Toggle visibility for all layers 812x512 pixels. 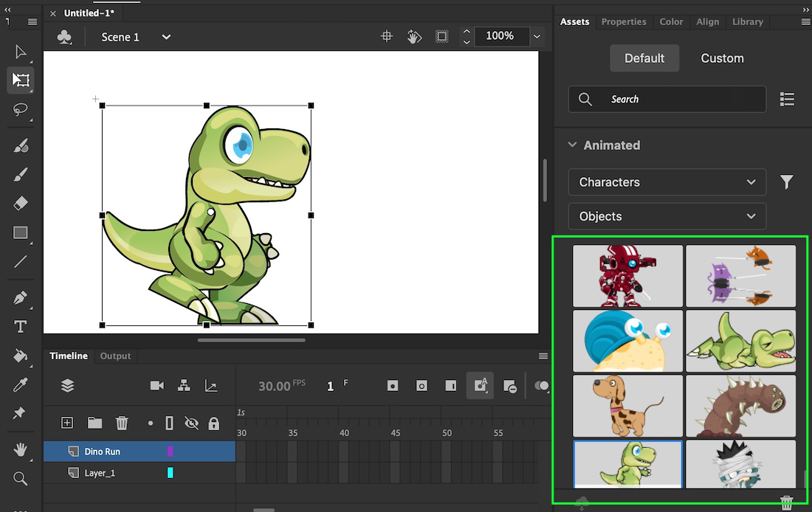(191, 423)
